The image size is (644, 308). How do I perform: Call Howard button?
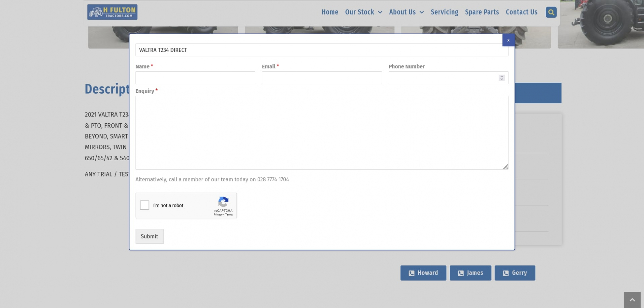point(423,273)
